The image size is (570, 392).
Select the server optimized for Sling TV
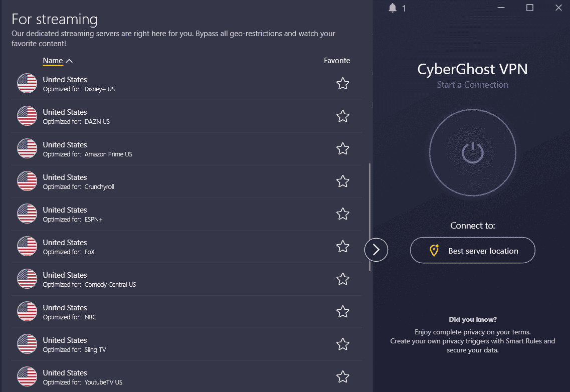186,344
